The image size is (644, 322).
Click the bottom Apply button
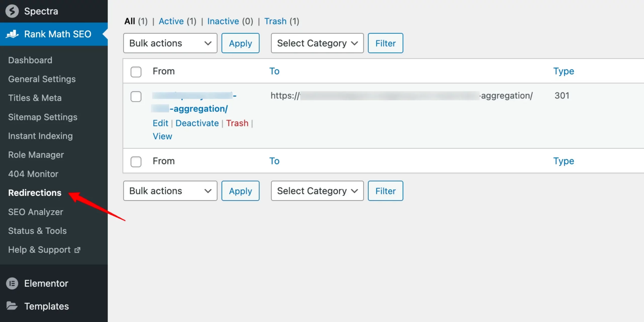[x=240, y=191]
